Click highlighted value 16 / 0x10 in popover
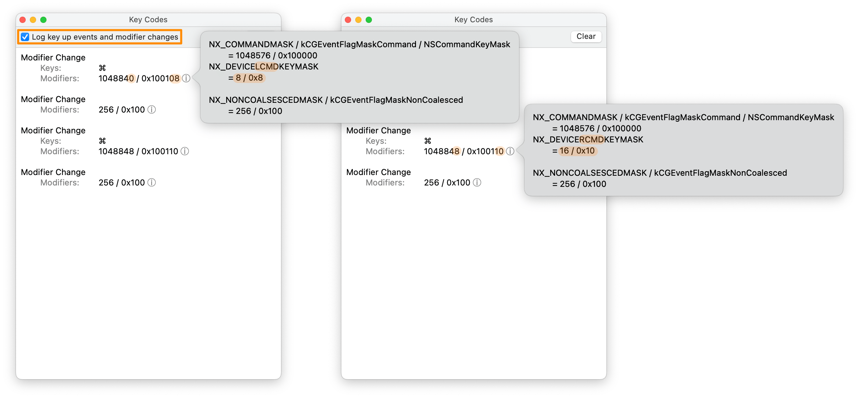This screenshot has width=868, height=398. (578, 151)
